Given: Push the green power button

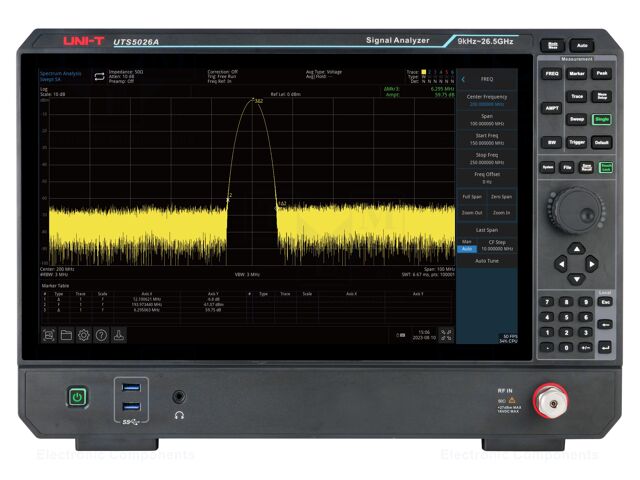Looking at the screenshot, I should click(77, 397).
